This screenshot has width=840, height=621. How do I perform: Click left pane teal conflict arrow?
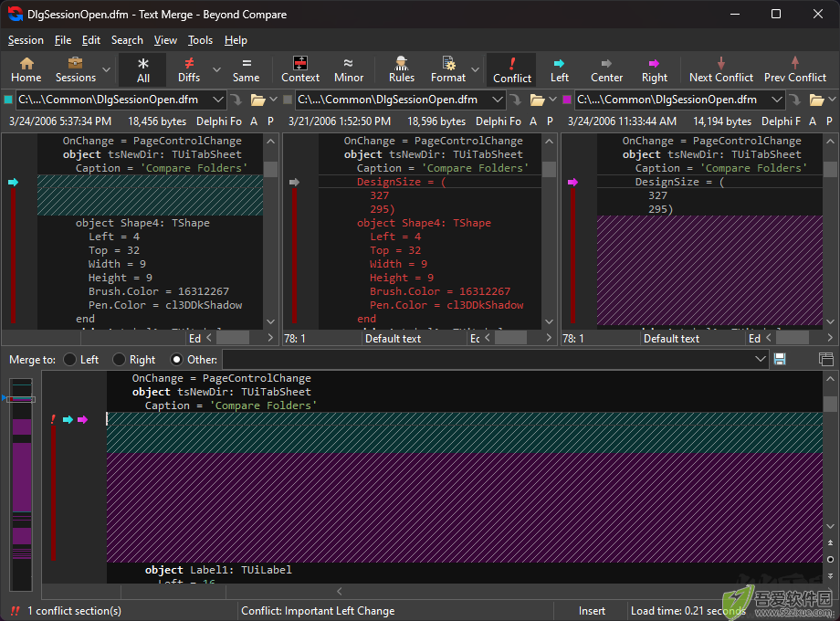(14, 182)
